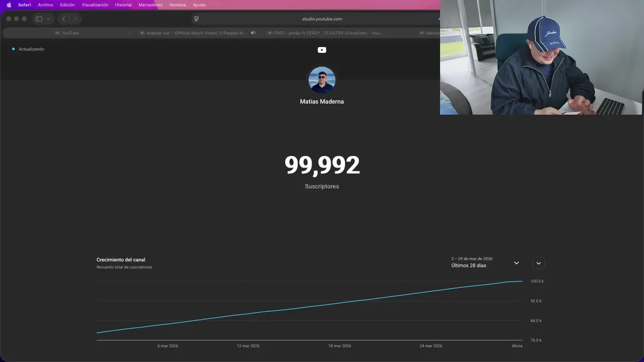644x362 pixels.
Task: Open the Marcadores menu
Action: pyautogui.click(x=150, y=5)
